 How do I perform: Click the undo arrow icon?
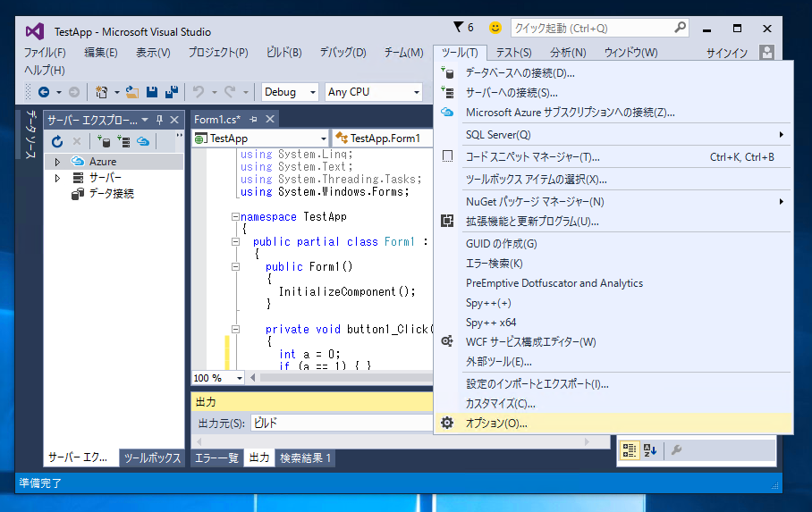(x=199, y=92)
